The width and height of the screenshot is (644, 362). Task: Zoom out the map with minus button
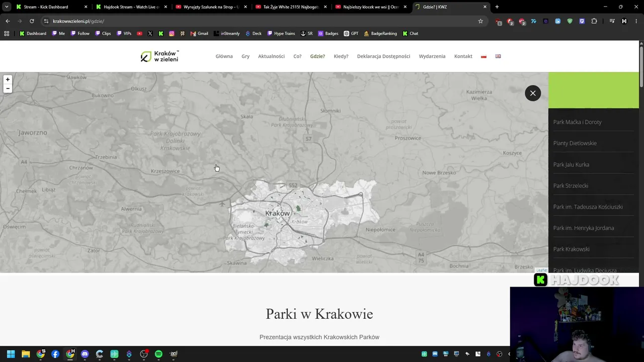tap(8, 88)
